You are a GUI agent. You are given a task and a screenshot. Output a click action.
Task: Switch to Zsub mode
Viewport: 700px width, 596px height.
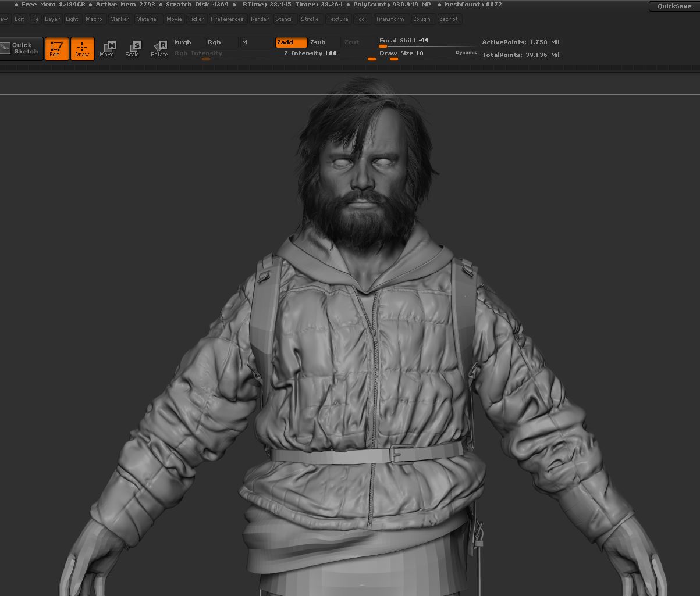coord(324,42)
